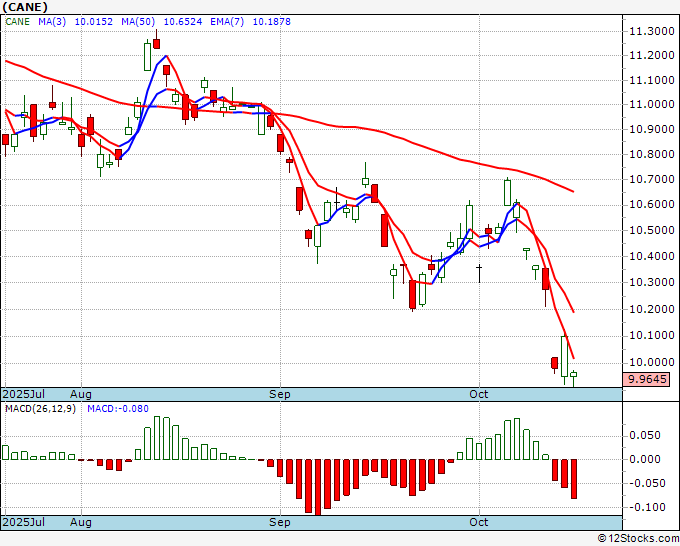Click the 10.2000 price axis label
The image size is (680, 546).
click(x=652, y=309)
